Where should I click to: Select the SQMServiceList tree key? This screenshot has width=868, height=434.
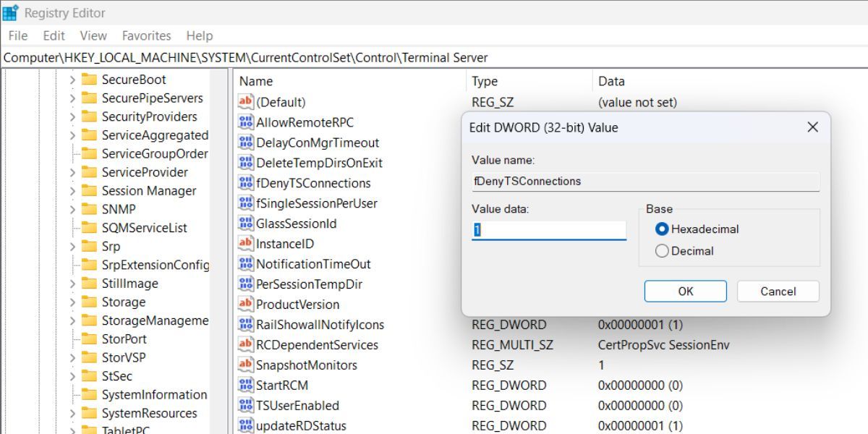pyautogui.click(x=145, y=228)
